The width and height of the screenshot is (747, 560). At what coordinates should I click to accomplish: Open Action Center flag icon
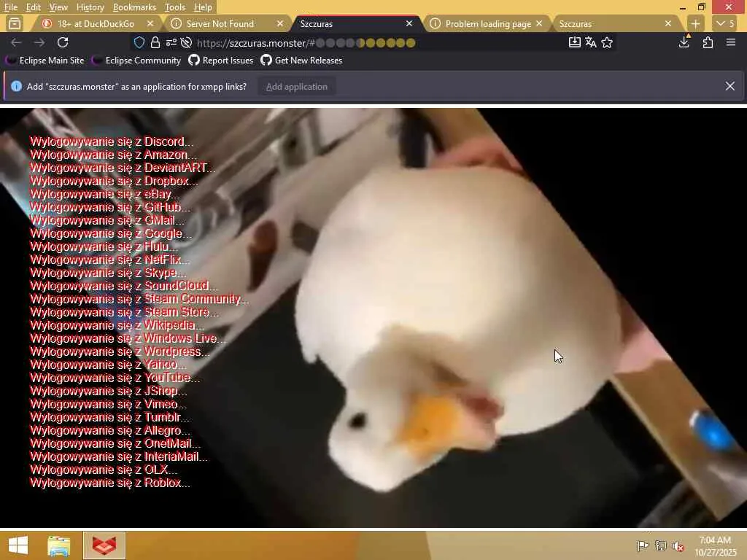pos(643,545)
